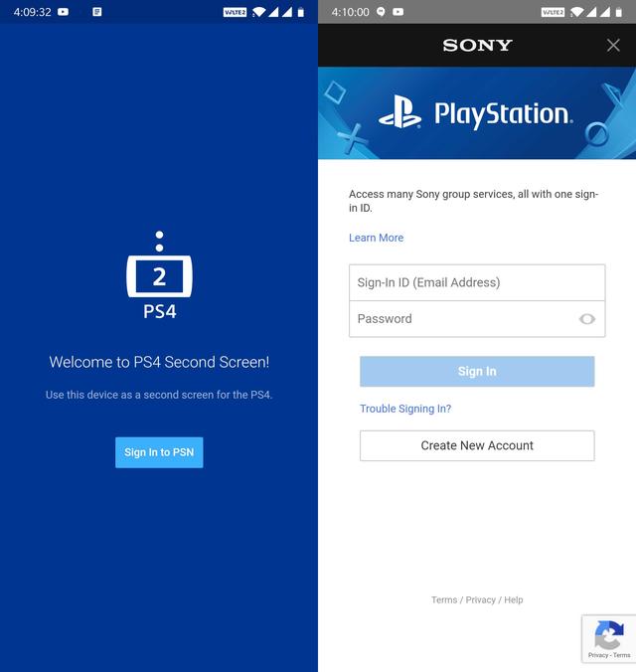Tap the 4:09:32 clock in left status bar
This screenshot has height=672, width=636.
32,12
